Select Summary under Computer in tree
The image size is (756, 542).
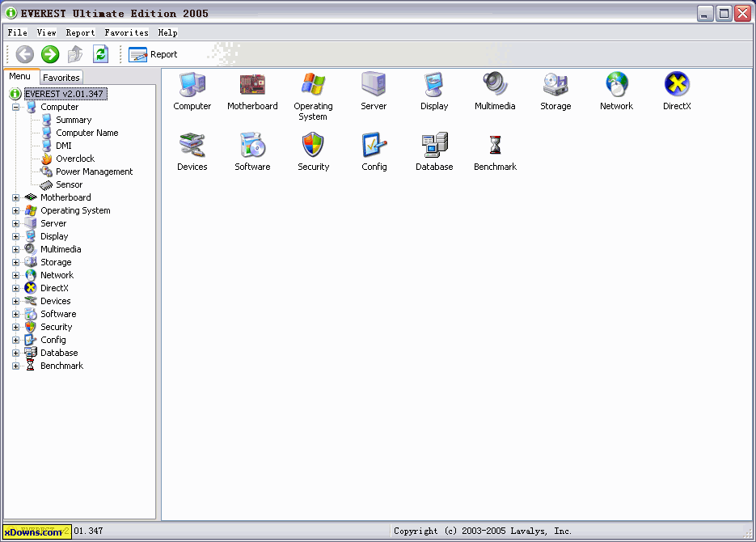click(x=74, y=120)
